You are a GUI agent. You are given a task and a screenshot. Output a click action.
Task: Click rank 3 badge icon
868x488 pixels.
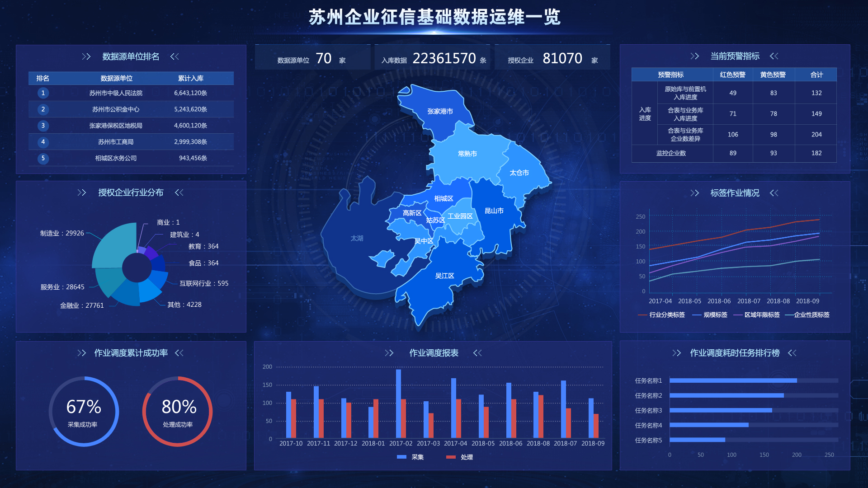43,126
